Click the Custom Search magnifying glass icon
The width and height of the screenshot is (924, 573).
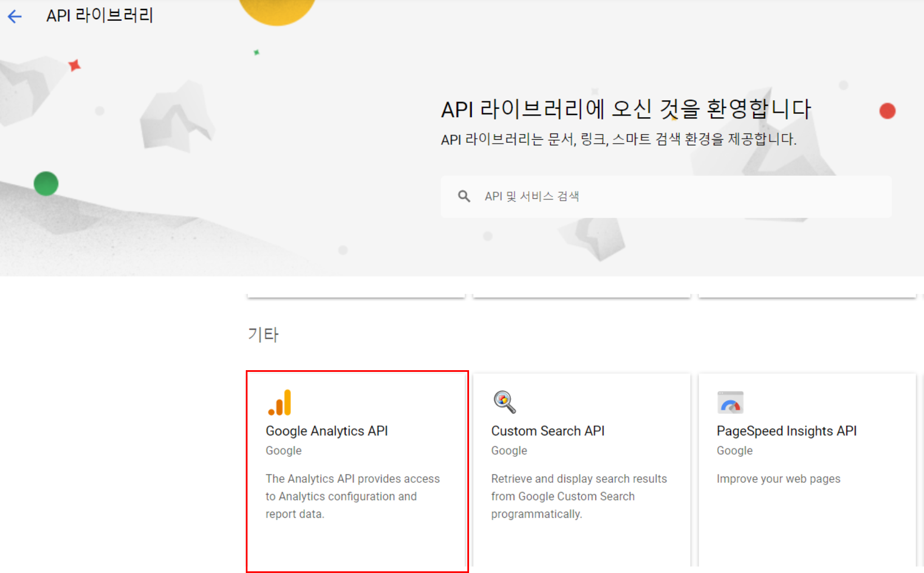pos(505,402)
